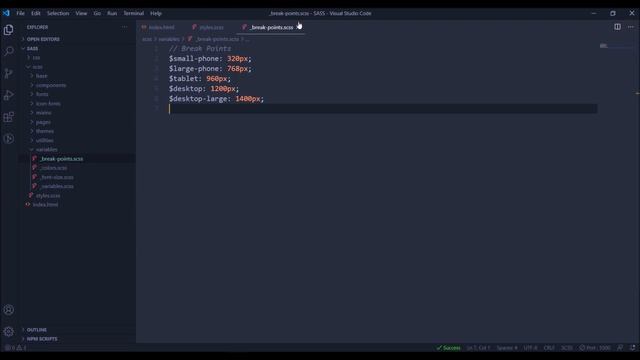Open _colors.scss in the explorer

pyautogui.click(x=53, y=168)
